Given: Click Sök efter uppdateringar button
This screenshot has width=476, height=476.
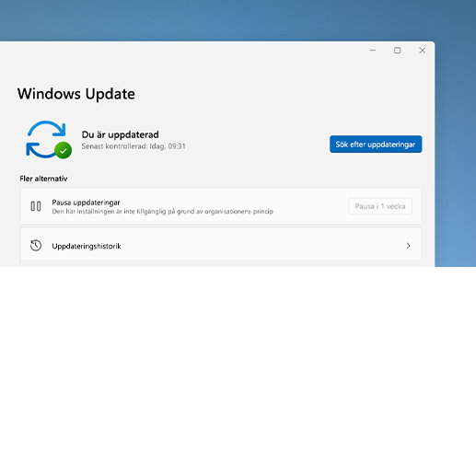Looking at the screenshot, I should click(376, 145).
